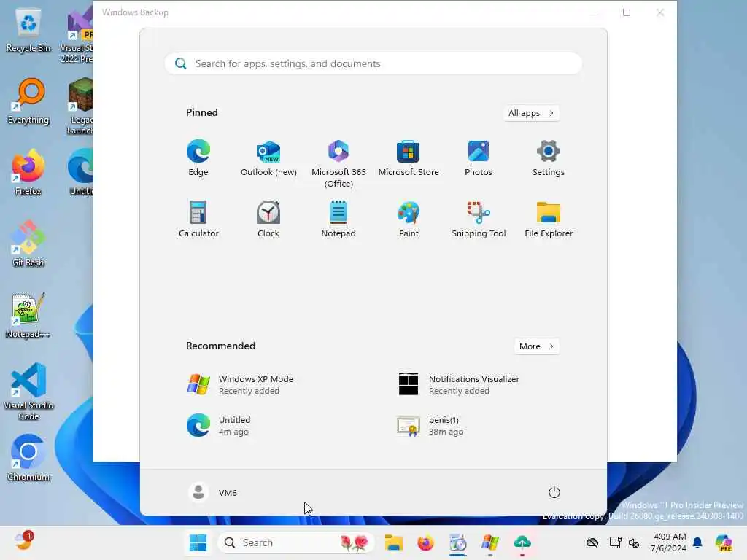Open the clock showing 4:09 AM

[669, 542]
